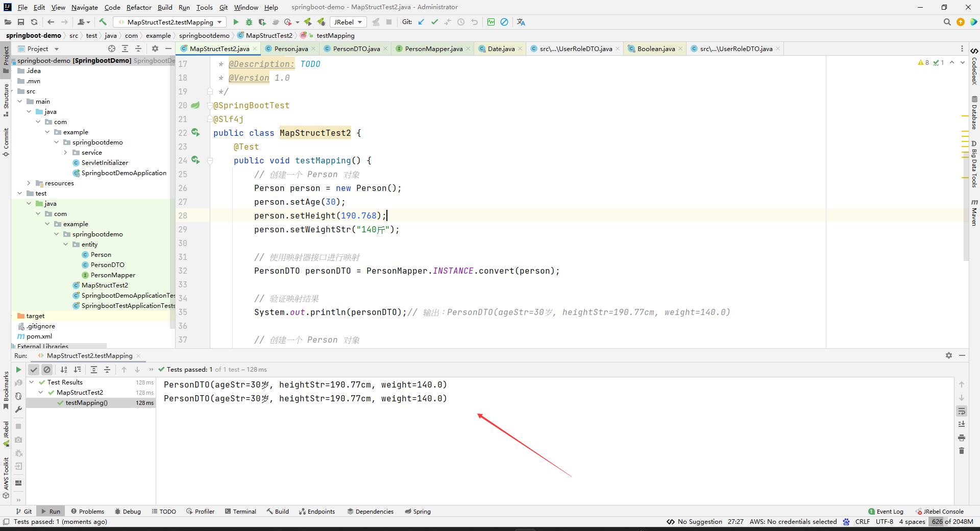Open the JRebel Console button
This screenshot has width=980, height=531.
click(940, 511)
